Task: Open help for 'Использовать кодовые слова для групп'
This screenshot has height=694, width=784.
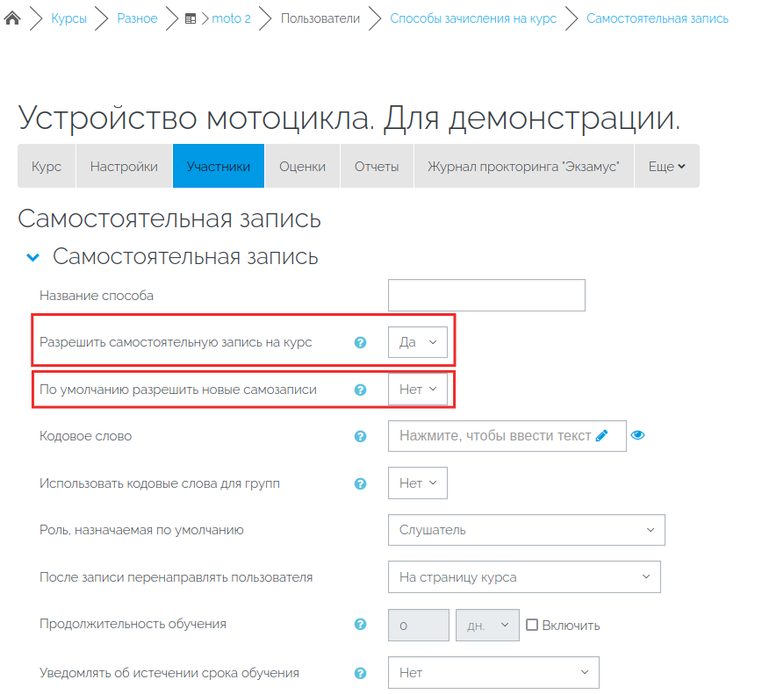Action: coord(361,483)
